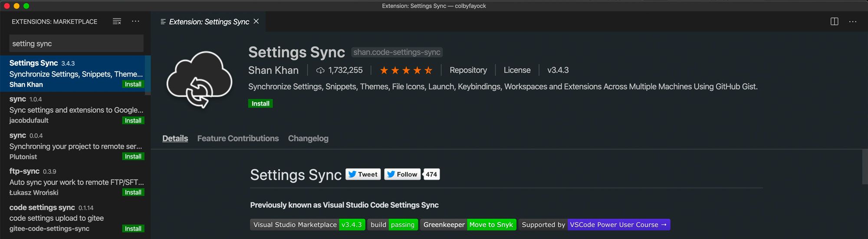Click the 1,732,255 install count

point(345,70)
